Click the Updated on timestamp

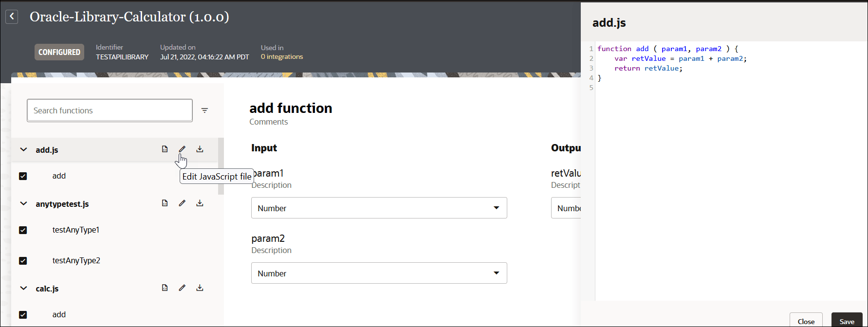[204, 57]
